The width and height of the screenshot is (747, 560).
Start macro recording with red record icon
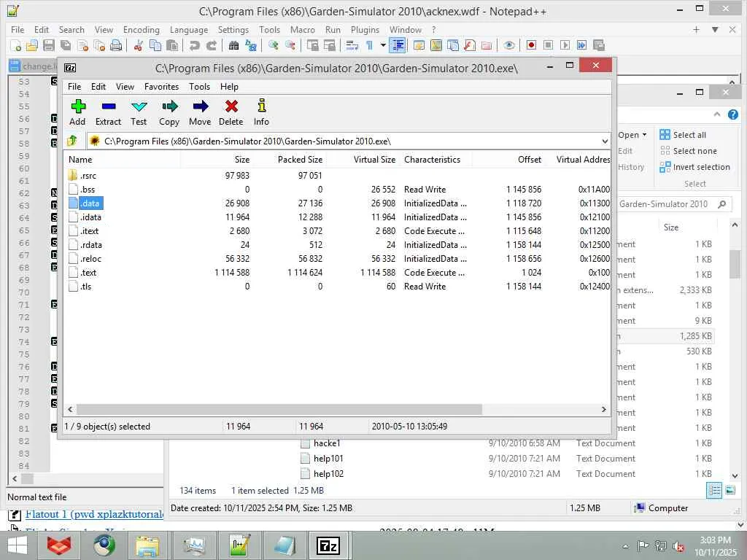point(531,45)
